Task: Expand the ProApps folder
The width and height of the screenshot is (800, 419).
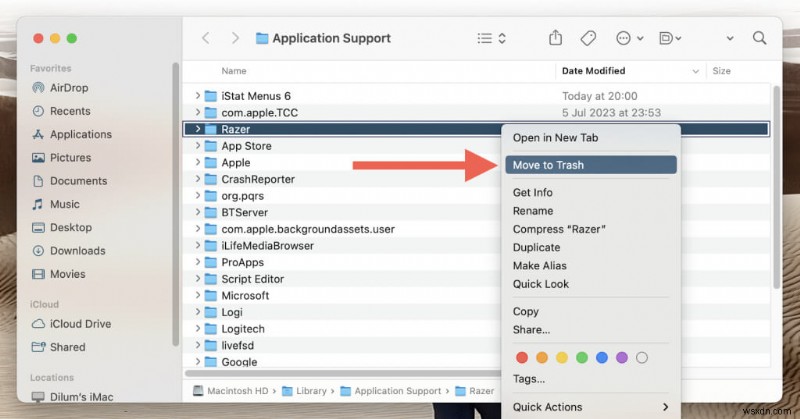Action: pos(197,262)
